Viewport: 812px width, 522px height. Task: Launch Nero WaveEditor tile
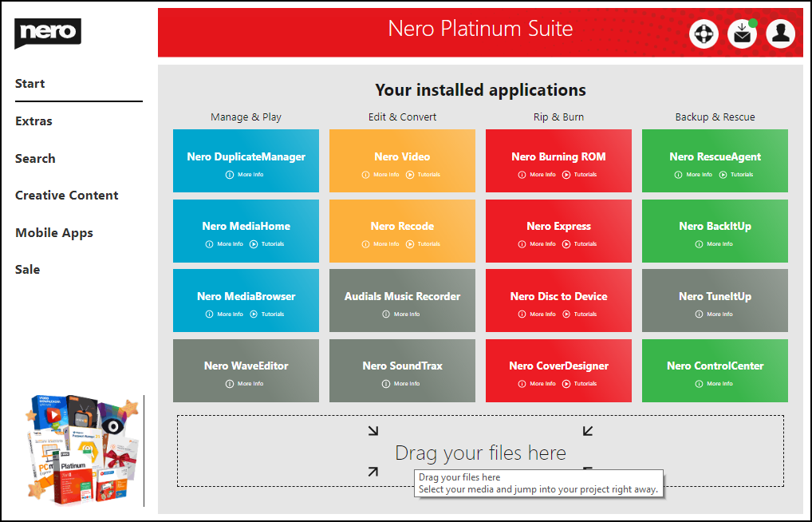click(246, 370)
